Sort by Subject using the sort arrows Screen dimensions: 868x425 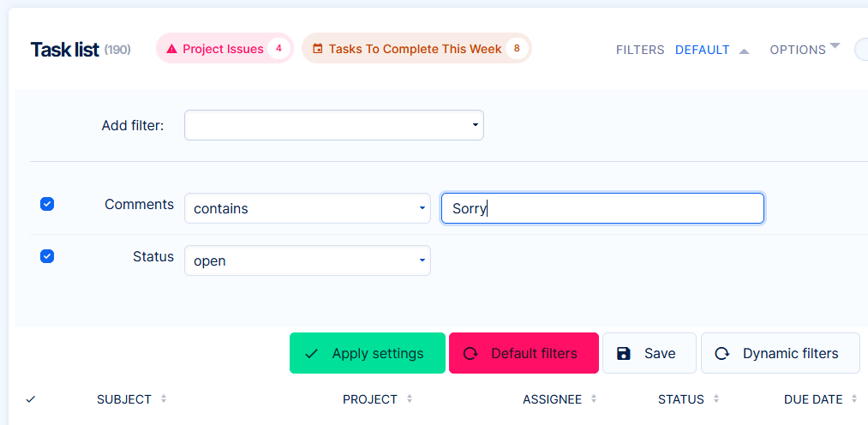pos(164,399)
